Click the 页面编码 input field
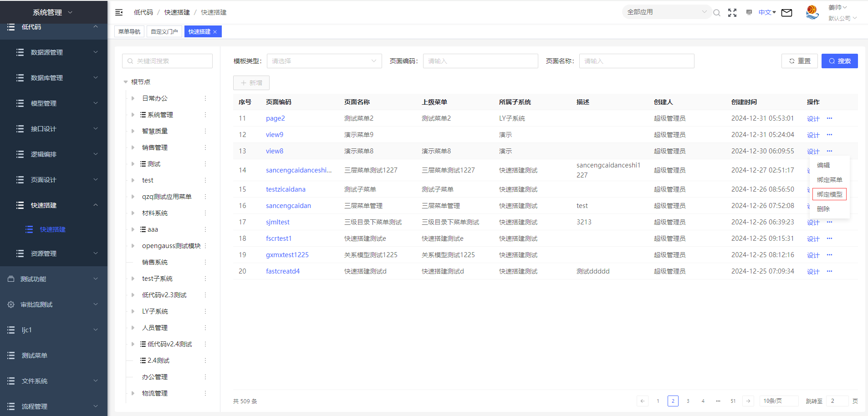This screenshot has width=868, height=416. 480,61
